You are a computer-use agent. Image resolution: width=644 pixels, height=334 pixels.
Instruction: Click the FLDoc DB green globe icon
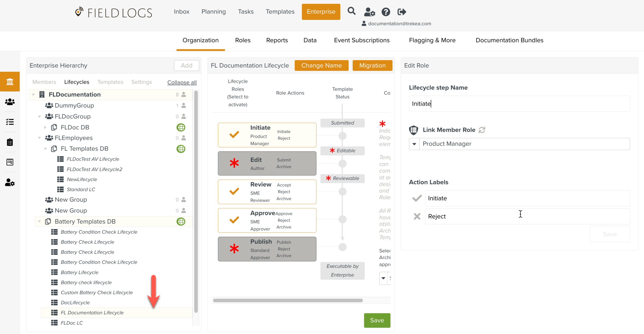point(181,127)
